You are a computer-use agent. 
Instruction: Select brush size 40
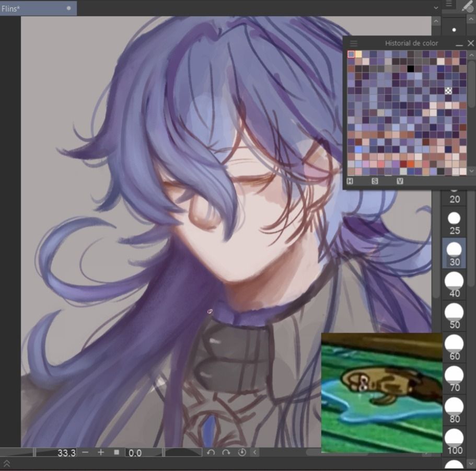(454, 285)
